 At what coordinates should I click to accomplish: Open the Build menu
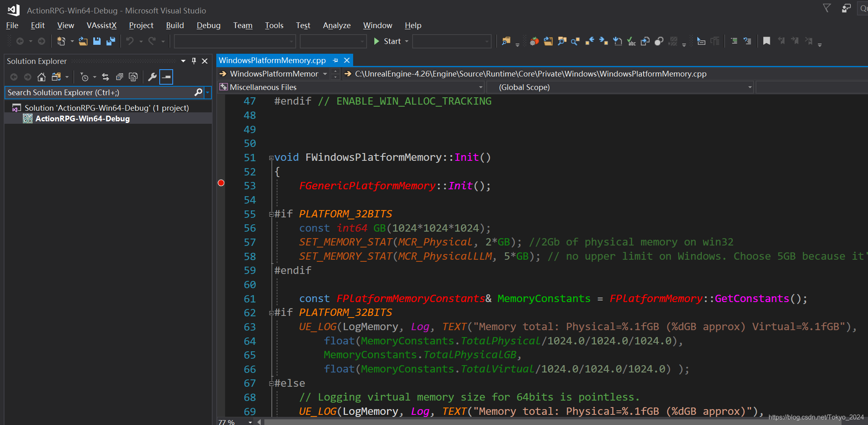click(175, 25)
